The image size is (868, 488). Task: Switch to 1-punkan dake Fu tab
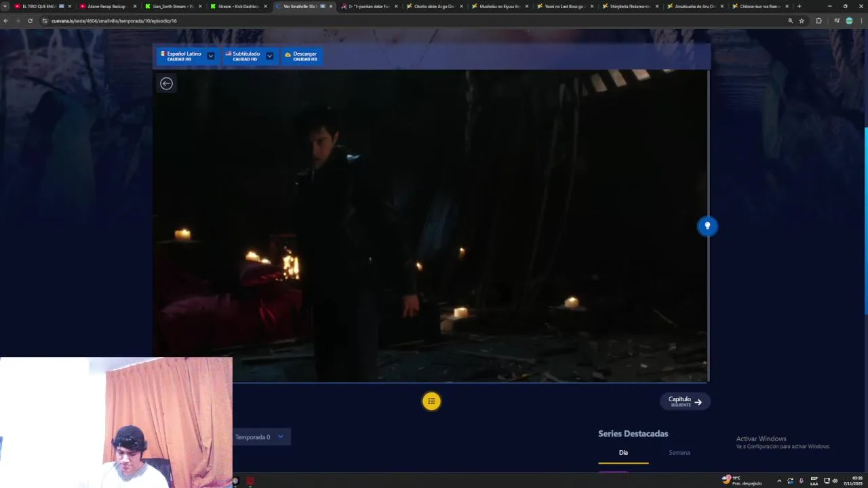[x=369, y=6]
